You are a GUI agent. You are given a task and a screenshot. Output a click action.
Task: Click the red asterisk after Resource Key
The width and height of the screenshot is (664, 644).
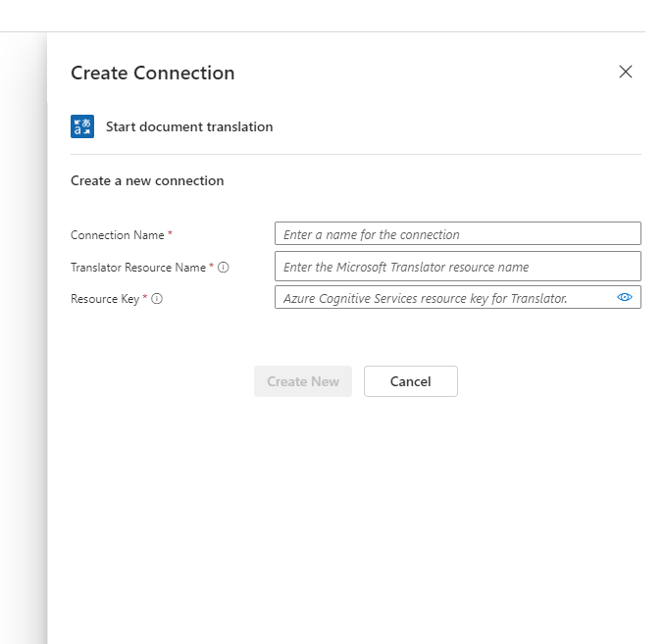[x=145, y=297]
